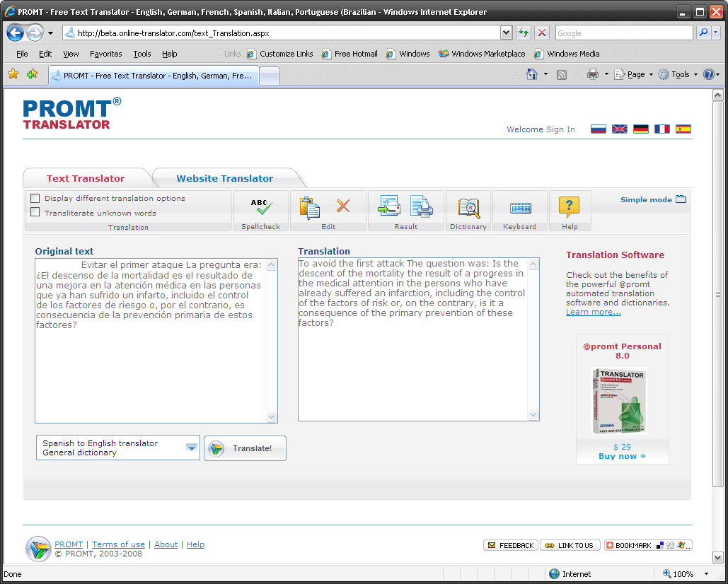Click the Simple mode link
Image resolution: width=728 pixels, height=584 pixels.
point(646,199)
